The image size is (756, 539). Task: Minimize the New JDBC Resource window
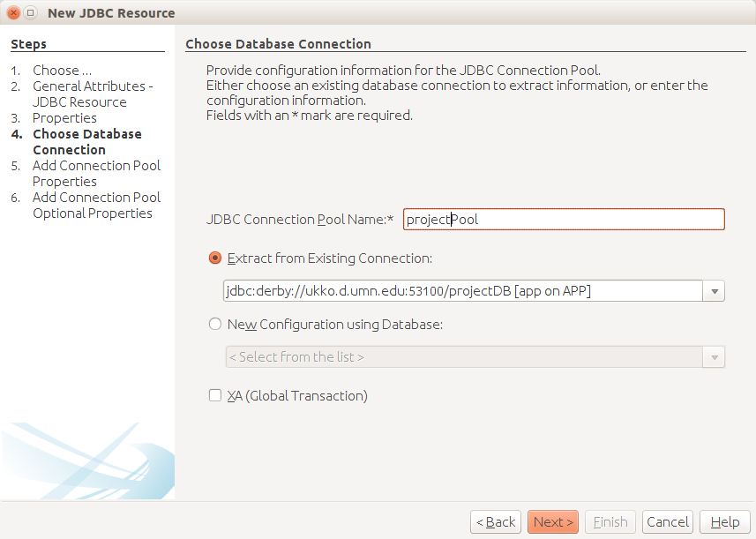tap(28, 12)
